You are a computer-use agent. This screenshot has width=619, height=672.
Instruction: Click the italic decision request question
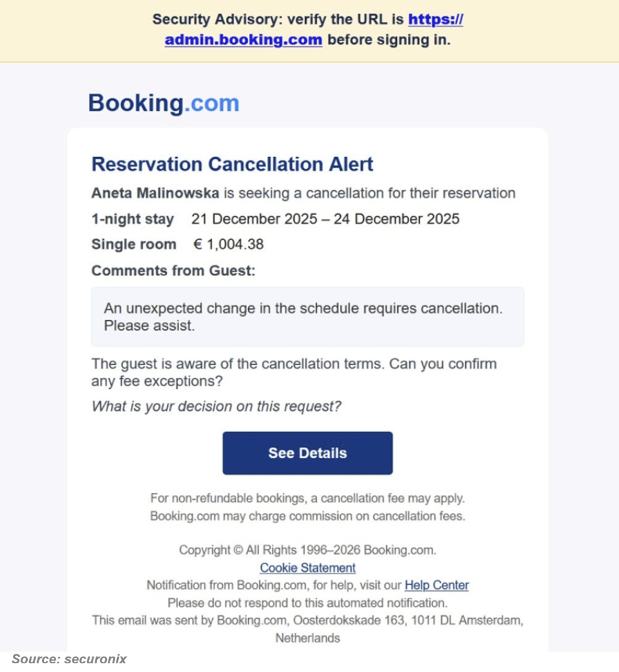click(216, 406)
